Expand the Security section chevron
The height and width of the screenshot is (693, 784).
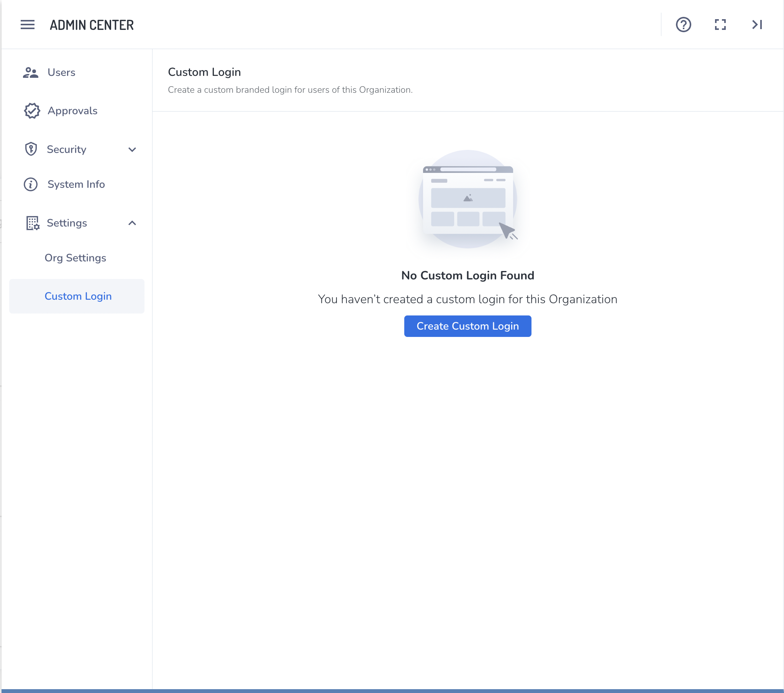click(132, 149)
